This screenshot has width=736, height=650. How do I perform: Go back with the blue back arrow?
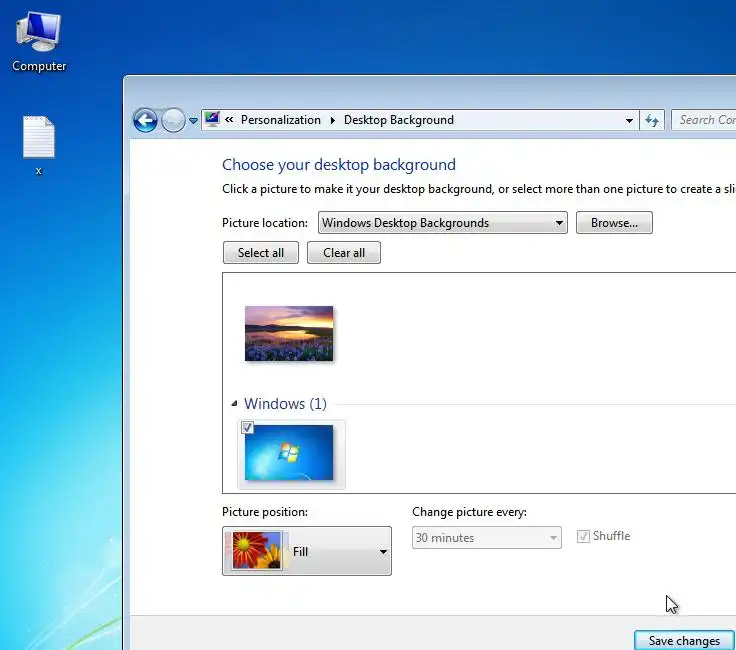point(145,121)
